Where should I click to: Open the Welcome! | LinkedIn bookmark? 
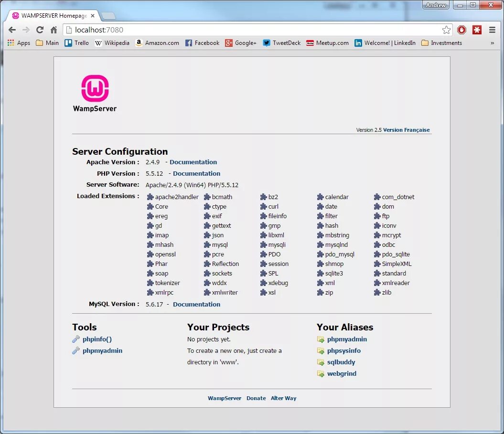pos(385,42)
